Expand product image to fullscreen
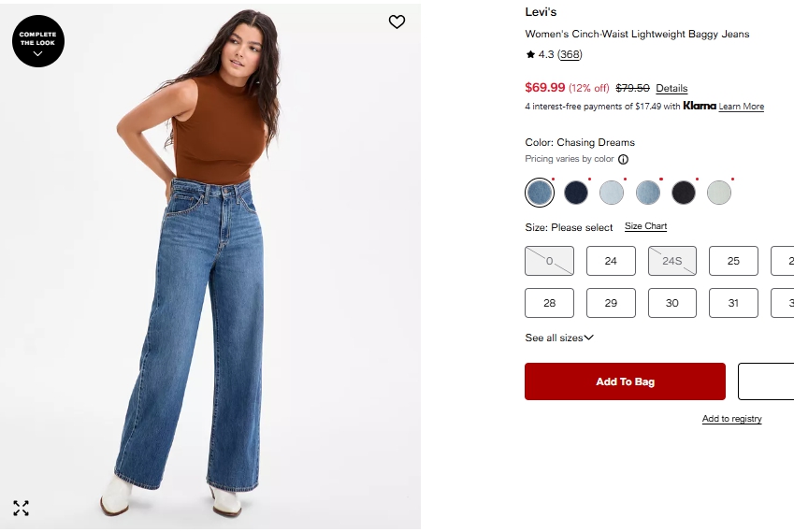 (21, 508)
